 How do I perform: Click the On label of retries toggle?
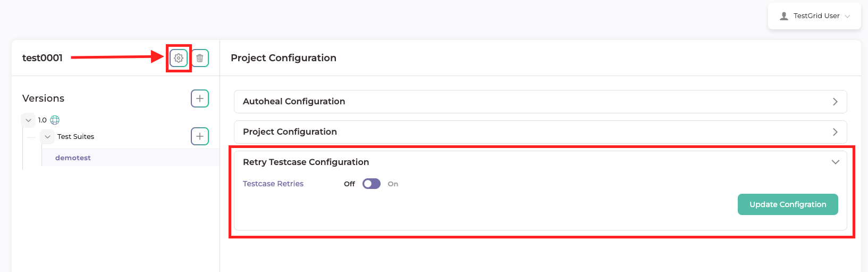coord(393,184)
